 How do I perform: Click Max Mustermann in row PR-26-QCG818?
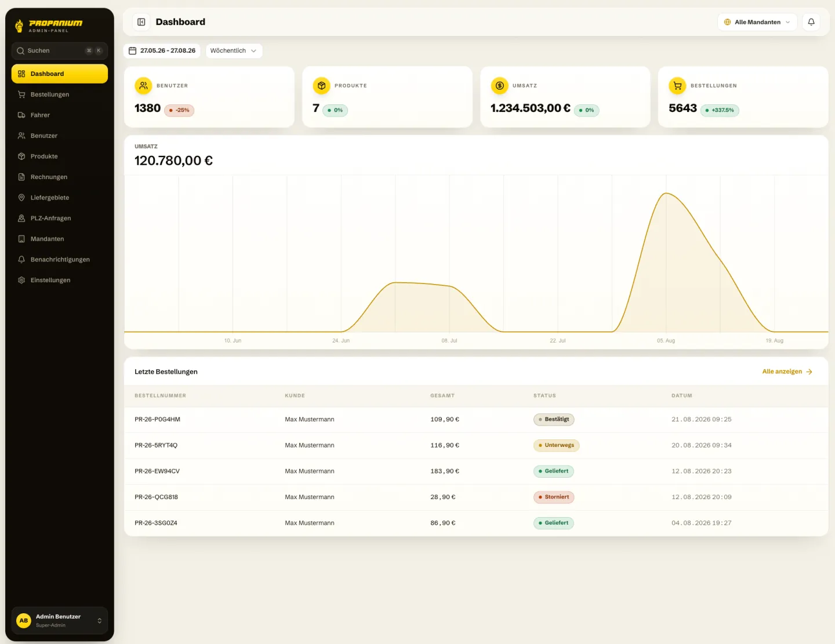pos(310,497)
